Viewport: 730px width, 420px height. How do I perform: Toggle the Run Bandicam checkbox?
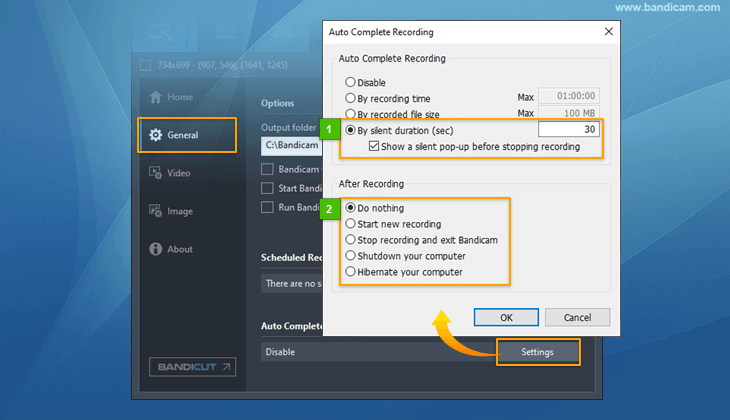coord(267,207)
